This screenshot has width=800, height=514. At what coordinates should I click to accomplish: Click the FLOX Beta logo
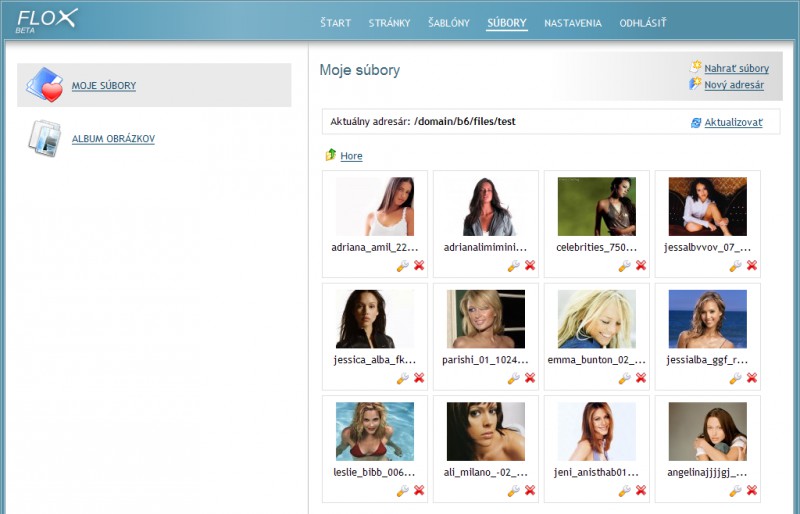point(47,21)
